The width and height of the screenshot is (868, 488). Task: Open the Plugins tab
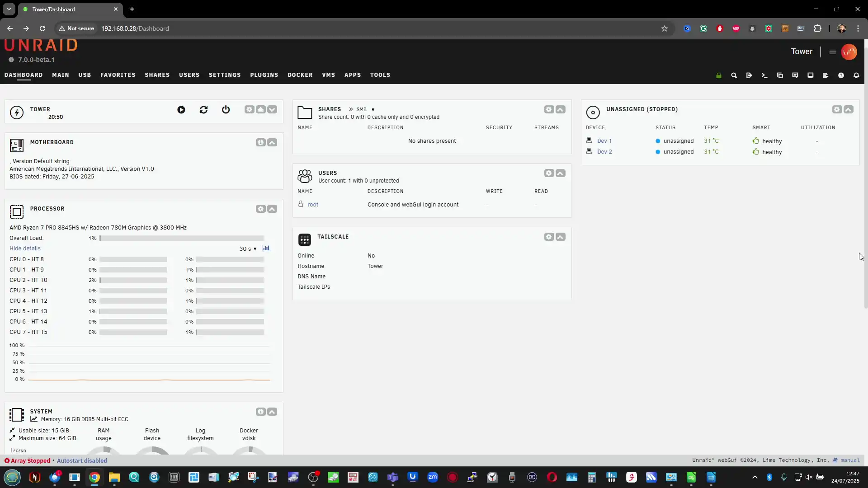click(264, 75)
